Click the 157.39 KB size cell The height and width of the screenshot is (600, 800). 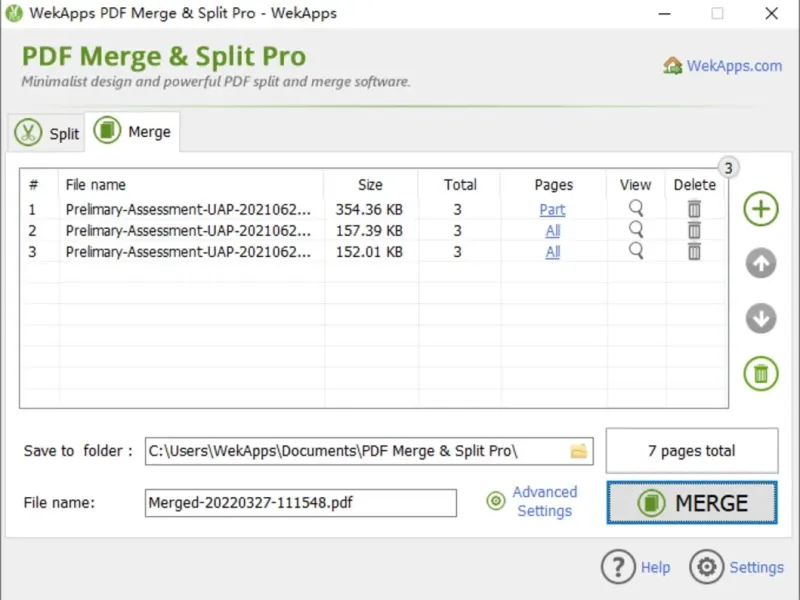point(369,231)
